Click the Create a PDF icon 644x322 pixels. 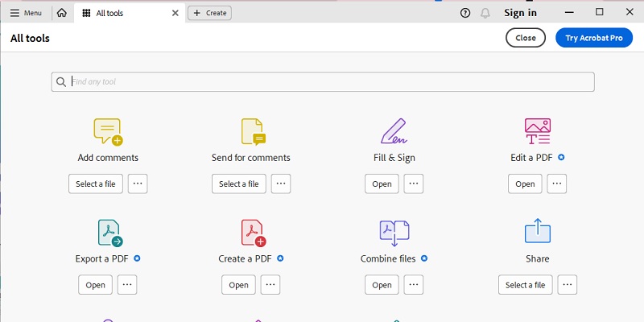pyautogui.click(x=253, y=233)
